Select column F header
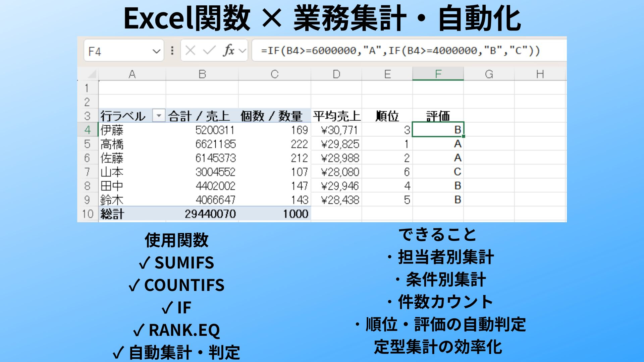Viewport: 644px width, 362px height. pyautogui.click(x=438, y=74)
